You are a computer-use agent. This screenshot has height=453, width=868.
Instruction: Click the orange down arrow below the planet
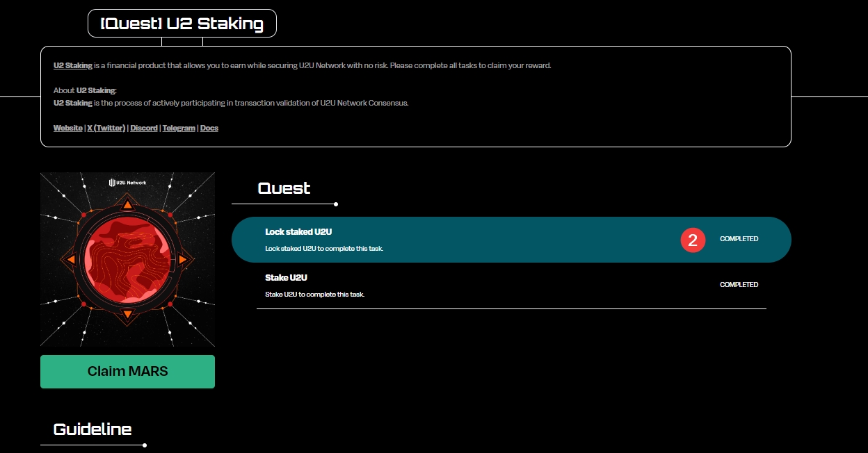(127, 315)
